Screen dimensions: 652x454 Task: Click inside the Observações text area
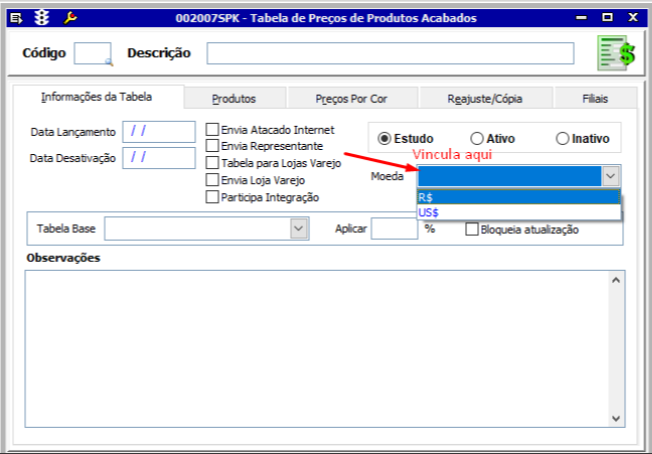316,348
